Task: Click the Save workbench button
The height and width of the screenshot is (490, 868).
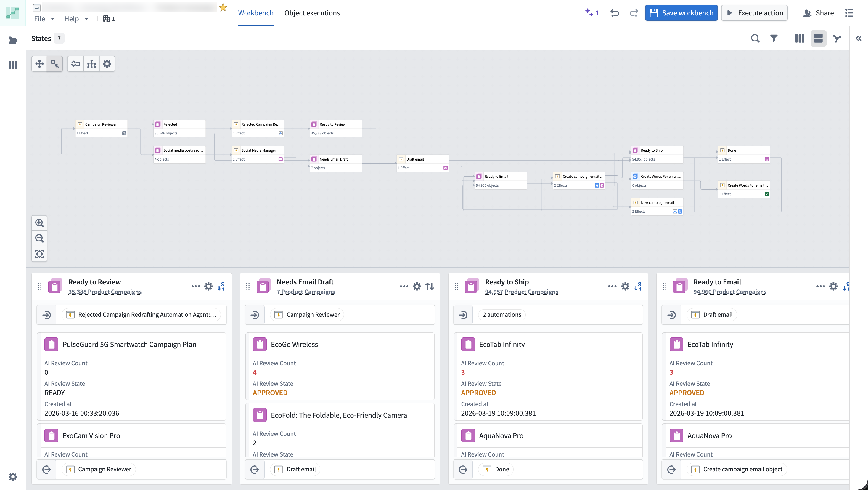Action: 681,12
